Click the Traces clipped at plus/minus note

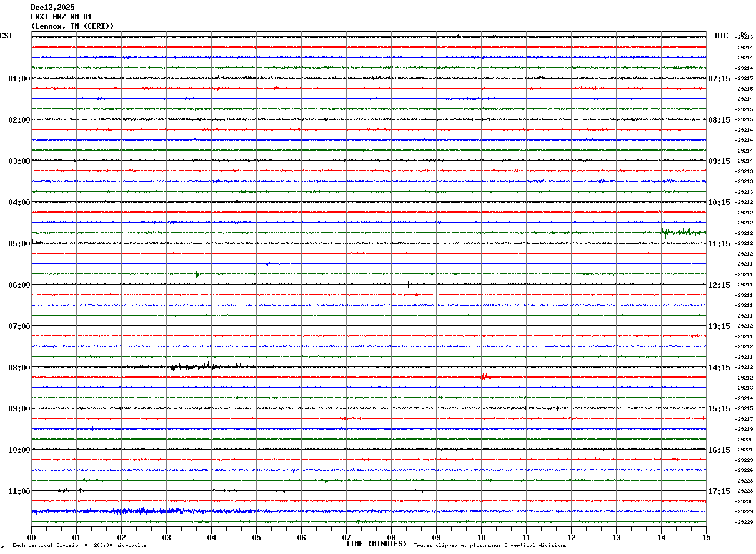pyautogui.click(x=490, y=545)
